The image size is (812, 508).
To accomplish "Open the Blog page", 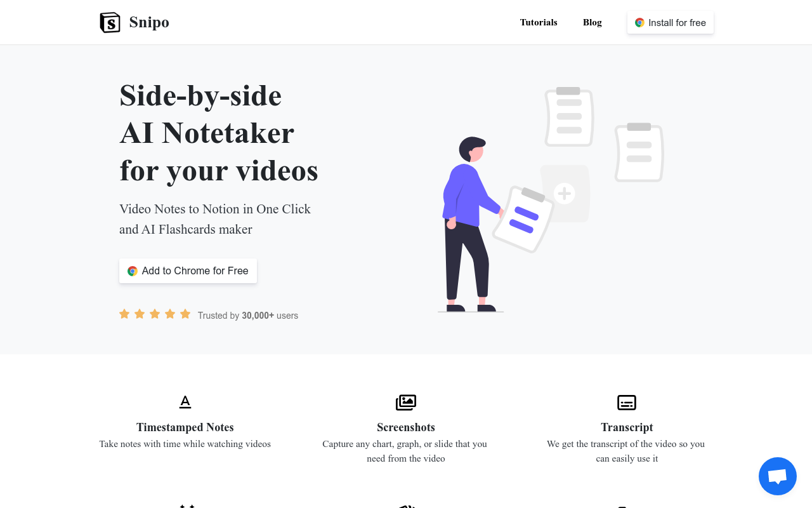I will click(593, 22).
